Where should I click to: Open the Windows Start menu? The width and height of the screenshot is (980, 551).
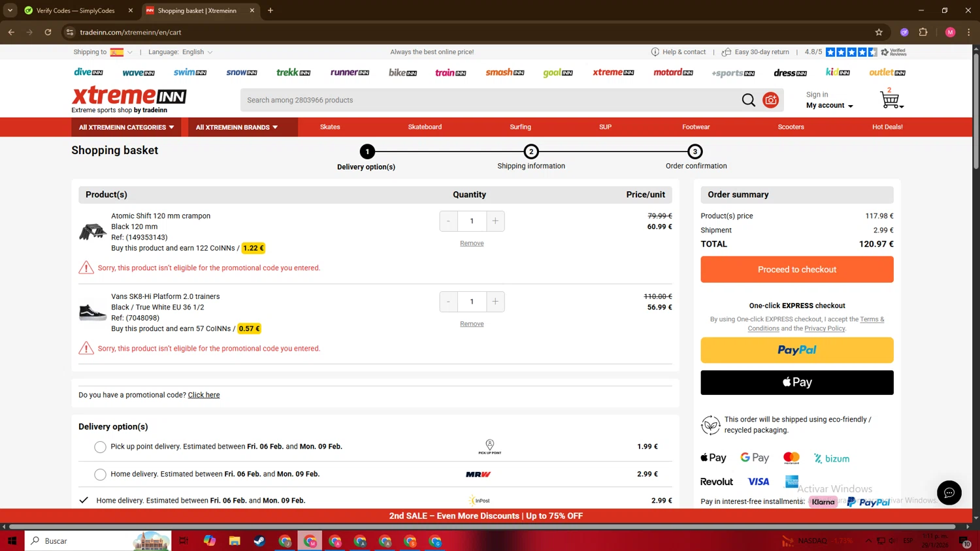12,541
